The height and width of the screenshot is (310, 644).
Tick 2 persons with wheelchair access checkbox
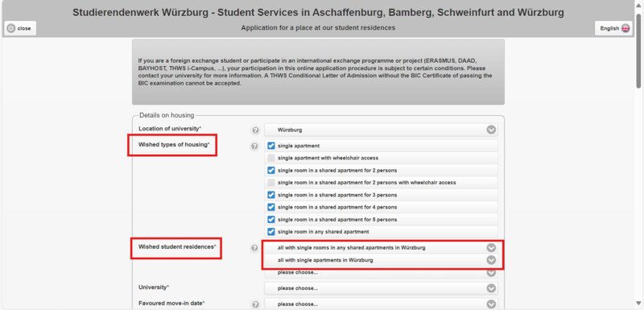click(x=271, y=182)
